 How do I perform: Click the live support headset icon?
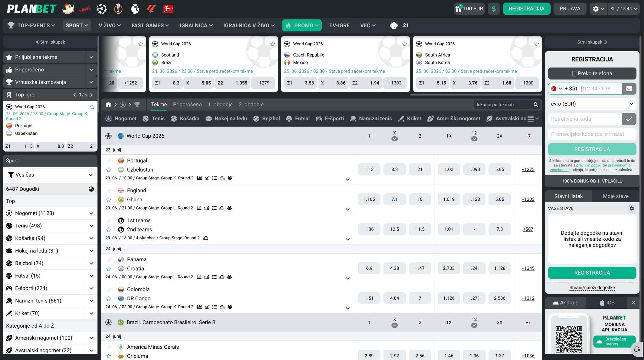point(636,349)
